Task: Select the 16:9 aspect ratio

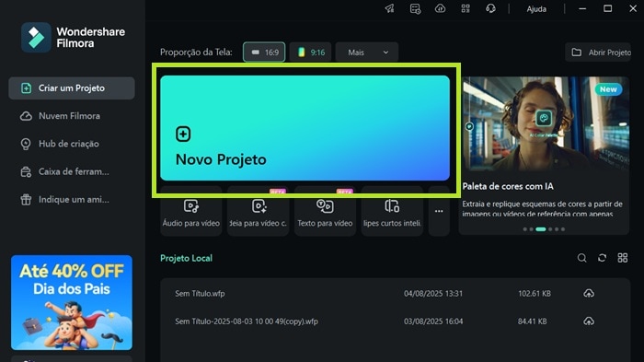Action: (264, 53)
